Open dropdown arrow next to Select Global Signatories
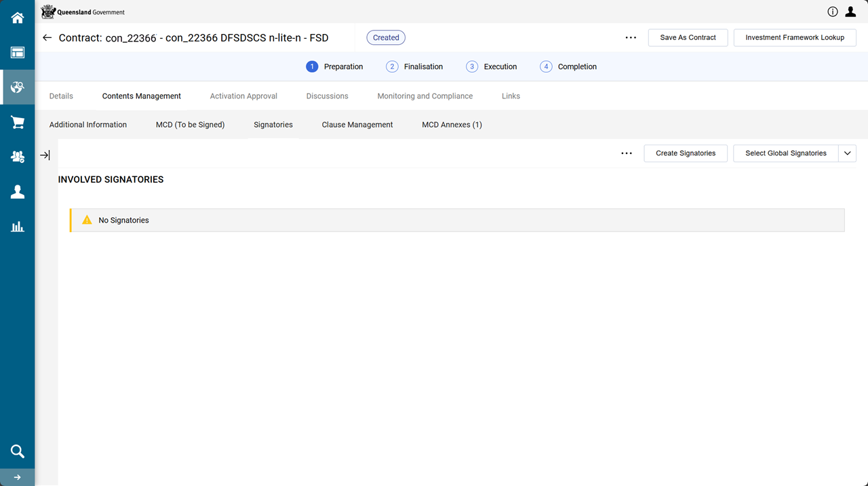The height and width of the screenshot is (486, 868). tap(848, 153)
